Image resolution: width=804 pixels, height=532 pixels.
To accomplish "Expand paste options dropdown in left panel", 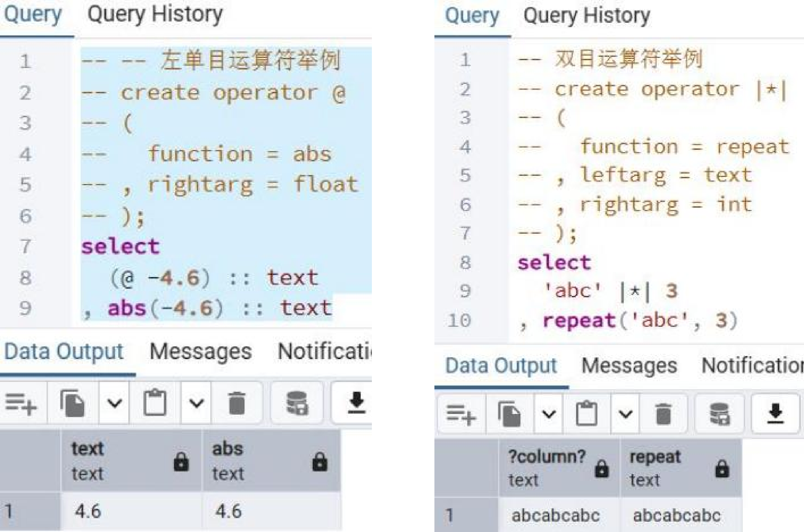I will coord(196,403).
